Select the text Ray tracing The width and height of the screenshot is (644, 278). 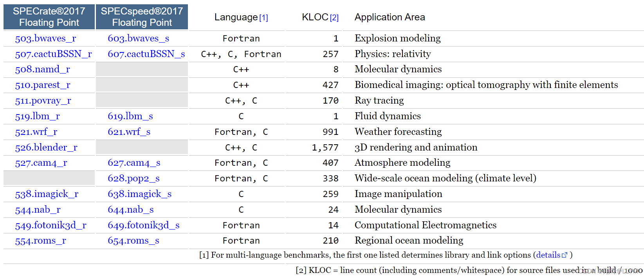[379, 100]
